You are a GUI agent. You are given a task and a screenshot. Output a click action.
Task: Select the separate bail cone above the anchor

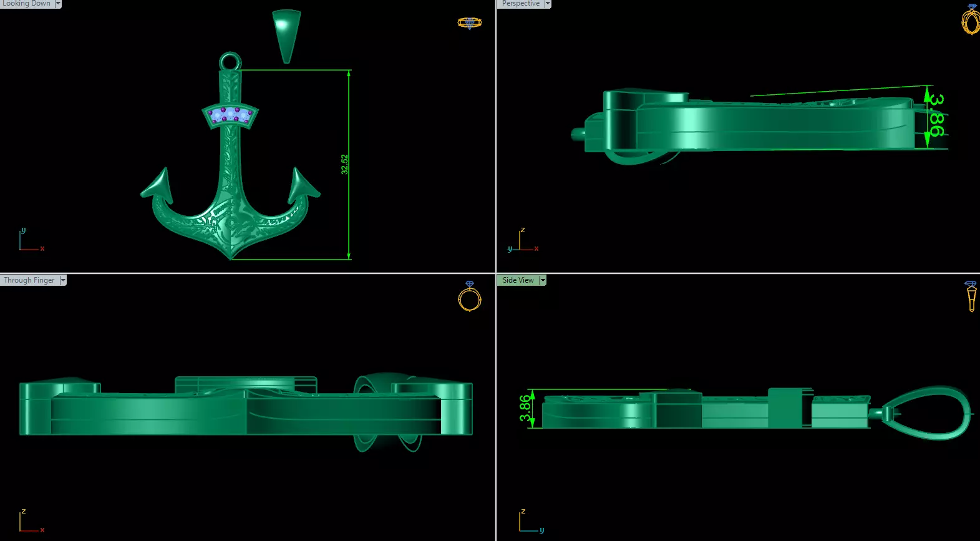[286, 36]
